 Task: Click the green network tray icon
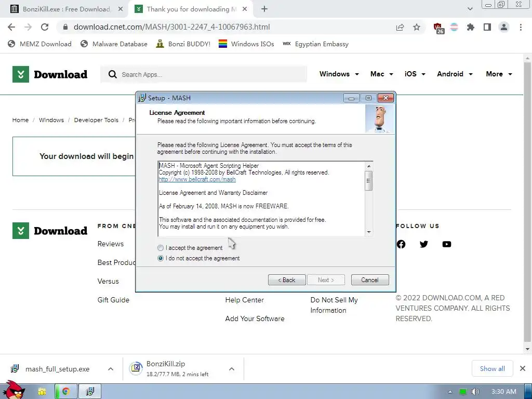tap(462, 392)
